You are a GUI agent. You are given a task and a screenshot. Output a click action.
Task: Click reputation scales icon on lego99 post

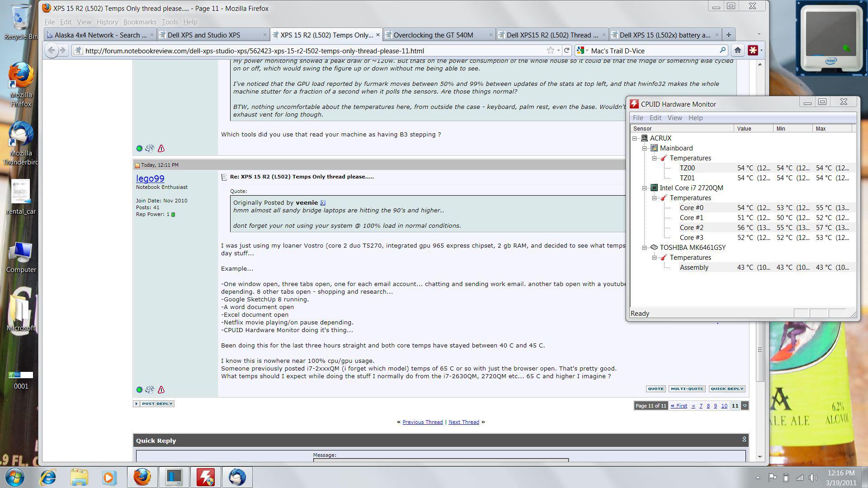pyautogui.click(x=150, y=389)
